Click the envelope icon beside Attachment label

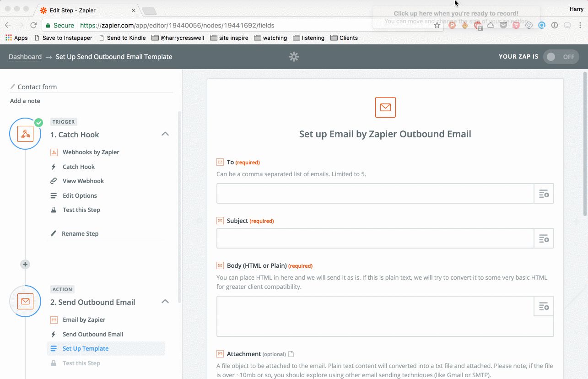point(220,354)
